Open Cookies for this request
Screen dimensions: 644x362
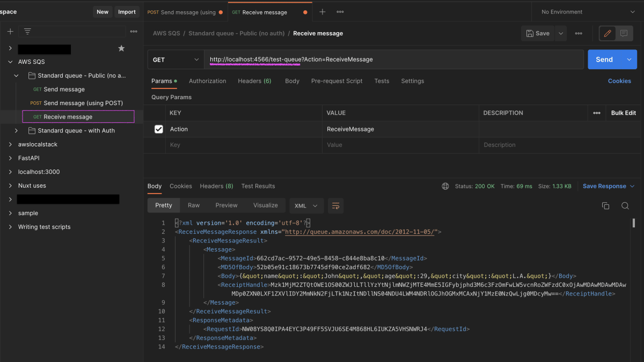620,80
